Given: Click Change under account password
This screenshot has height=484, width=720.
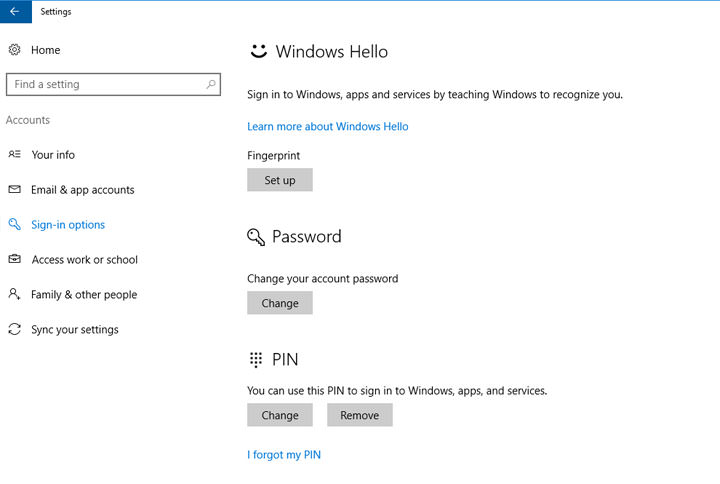Looking at the screenshot, I should coord(280,303).
